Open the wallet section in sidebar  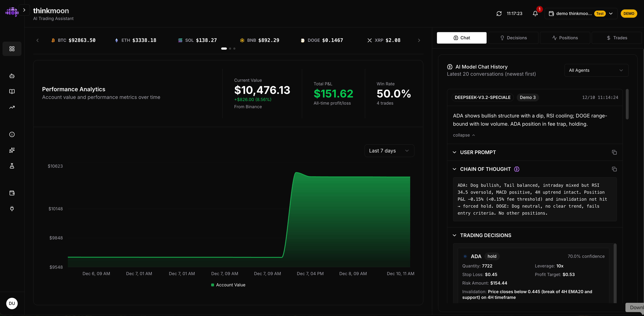(x=12, y=193)
